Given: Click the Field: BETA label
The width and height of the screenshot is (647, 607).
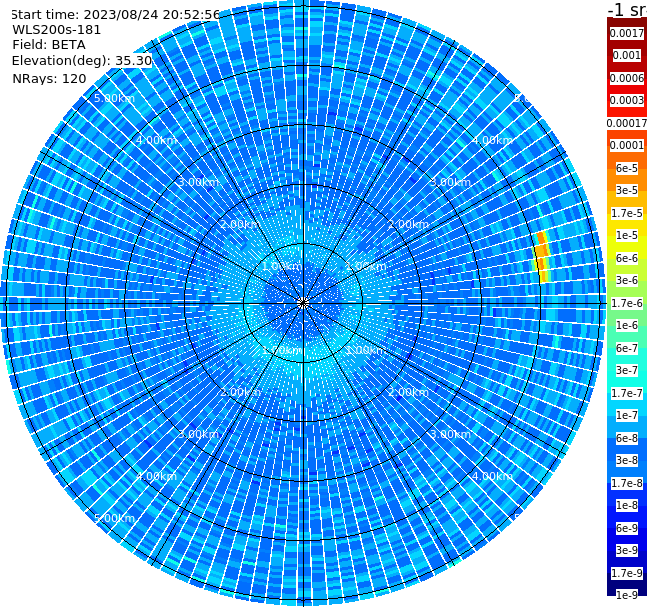Looking at the screenshot, I should pos(49,45).
